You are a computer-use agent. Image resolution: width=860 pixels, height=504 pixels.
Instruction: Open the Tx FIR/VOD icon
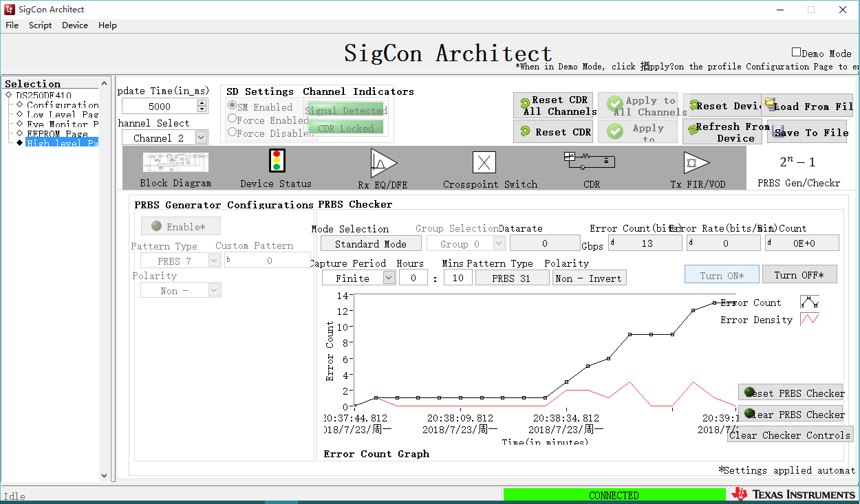click(x=696, y=162)
